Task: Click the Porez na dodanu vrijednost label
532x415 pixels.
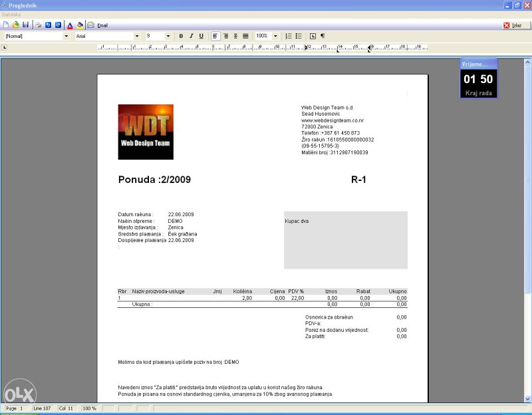Action: click(x=336, y=330)
